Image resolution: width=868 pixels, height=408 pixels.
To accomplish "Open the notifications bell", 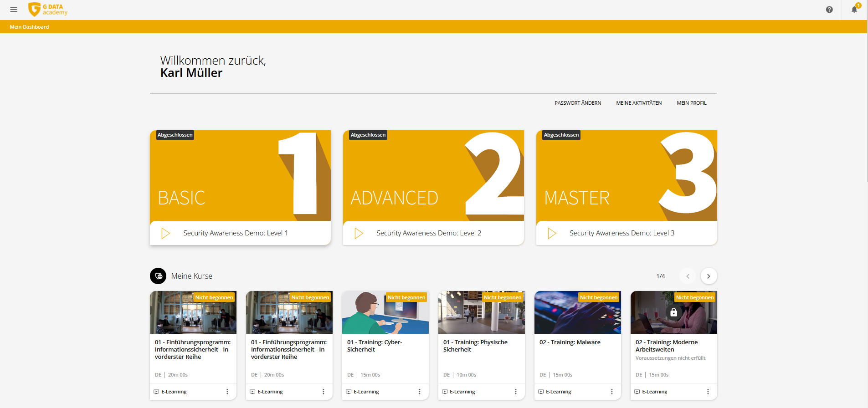I will [x=854, y=10].
